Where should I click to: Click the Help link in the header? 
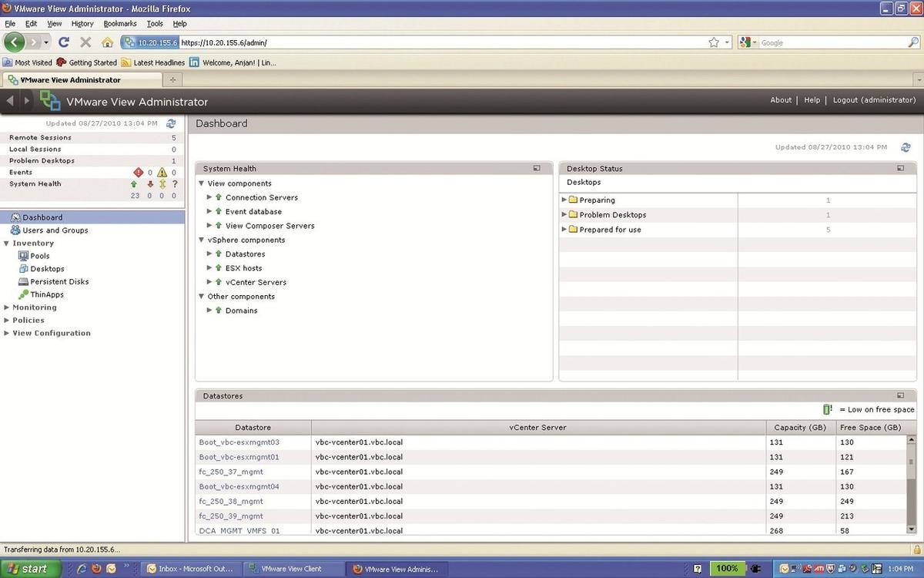click(x=812, y=100)
